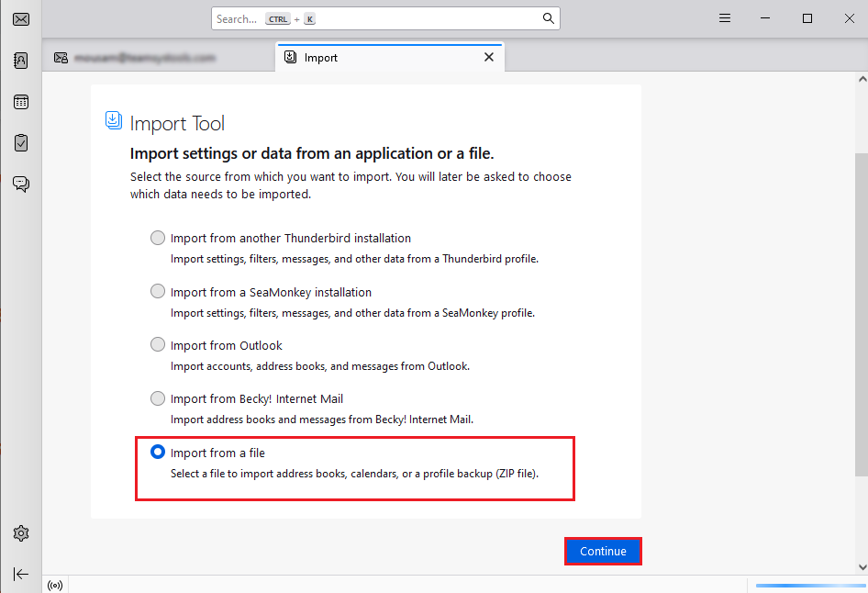Click the Continue button
Viewport: 868px width, 593px height.
603,552
